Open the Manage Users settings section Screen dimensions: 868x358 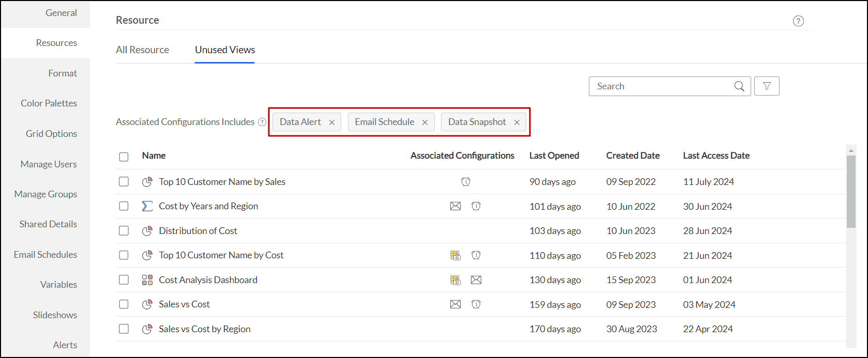[x=49, y=164]
